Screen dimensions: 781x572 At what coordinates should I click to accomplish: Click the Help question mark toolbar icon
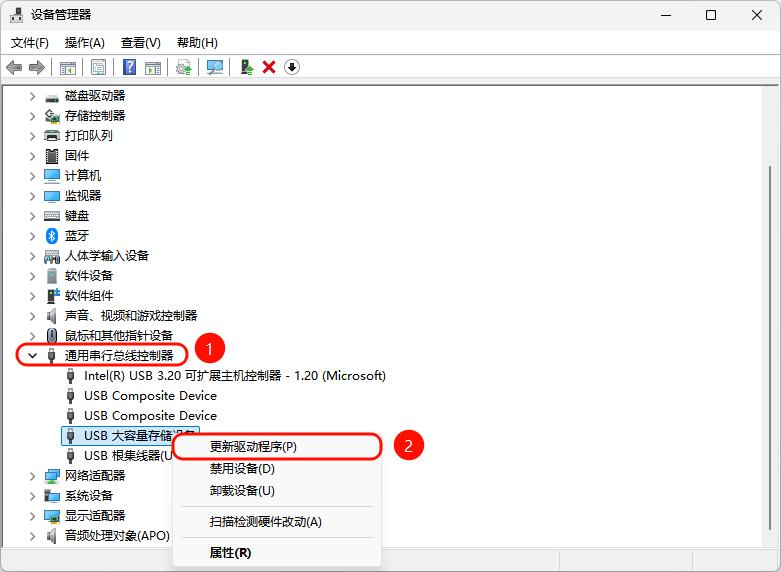[x=129, y=67]
